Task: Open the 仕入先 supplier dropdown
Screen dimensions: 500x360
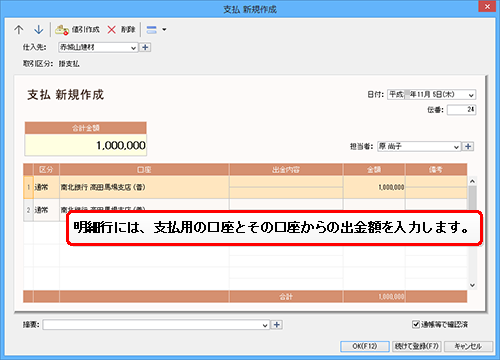Action: coord(133,48)
